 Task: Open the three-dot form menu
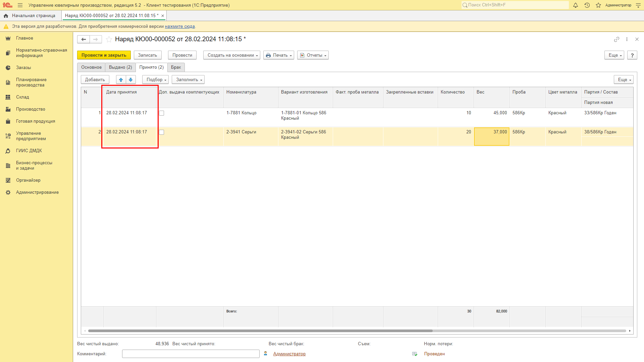pyautogui.click(x=627, y=39)
